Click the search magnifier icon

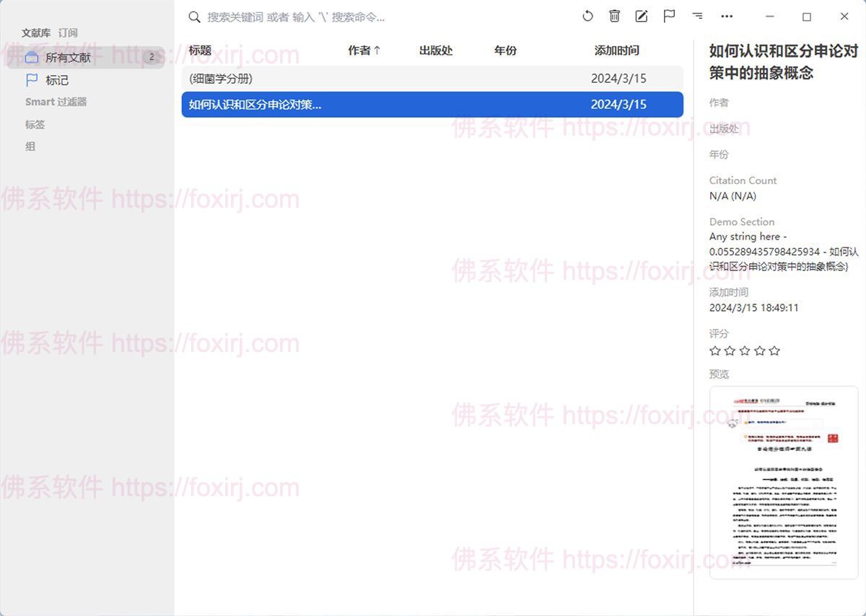point(194,17)
